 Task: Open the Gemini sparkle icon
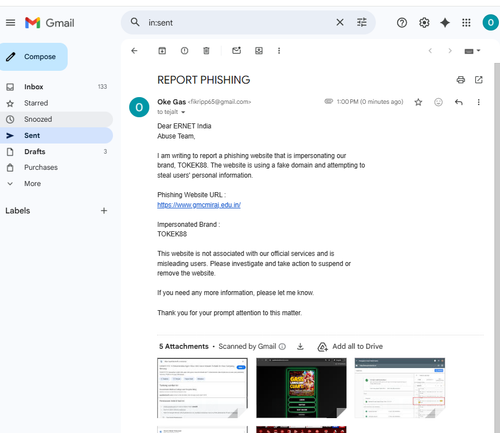tap(445, 23)
